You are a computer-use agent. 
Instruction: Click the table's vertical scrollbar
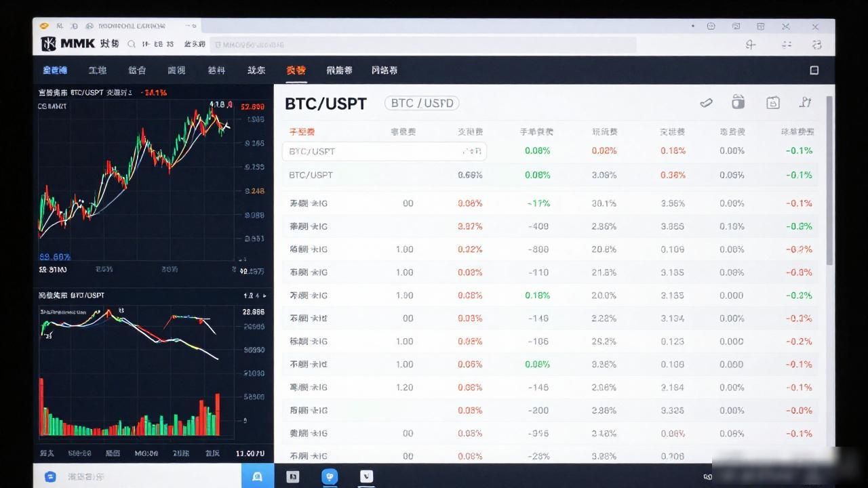[x=829, y=180]
